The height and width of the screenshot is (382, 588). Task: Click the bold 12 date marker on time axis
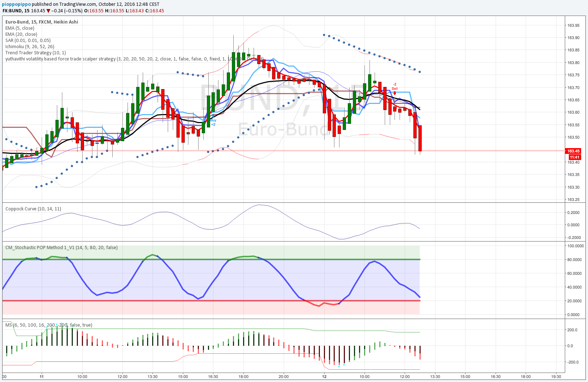click(324, 377)
